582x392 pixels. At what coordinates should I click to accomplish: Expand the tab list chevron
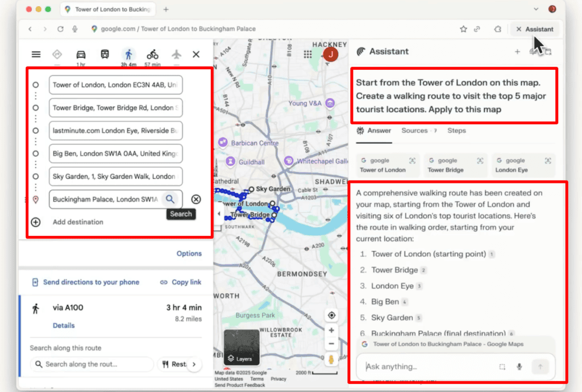pos(535,9)
